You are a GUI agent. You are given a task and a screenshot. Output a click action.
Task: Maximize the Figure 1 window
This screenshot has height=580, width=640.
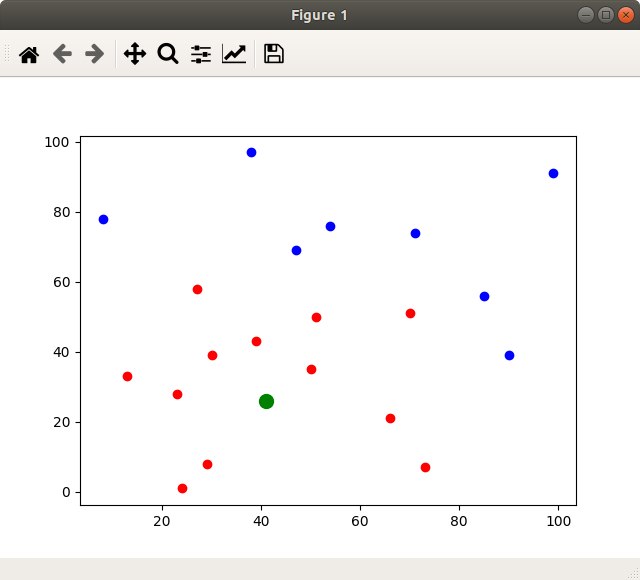[x=606, y=15]
